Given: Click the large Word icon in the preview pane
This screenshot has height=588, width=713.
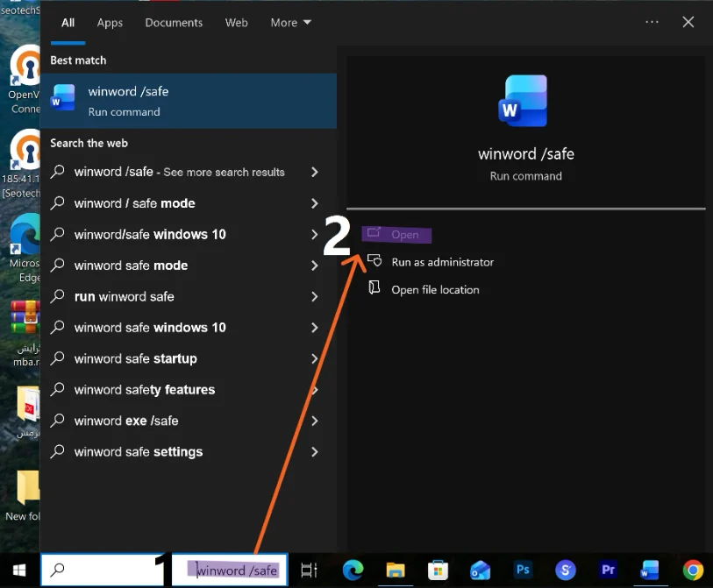Looking at the screenshot, I should pos(523,101).
